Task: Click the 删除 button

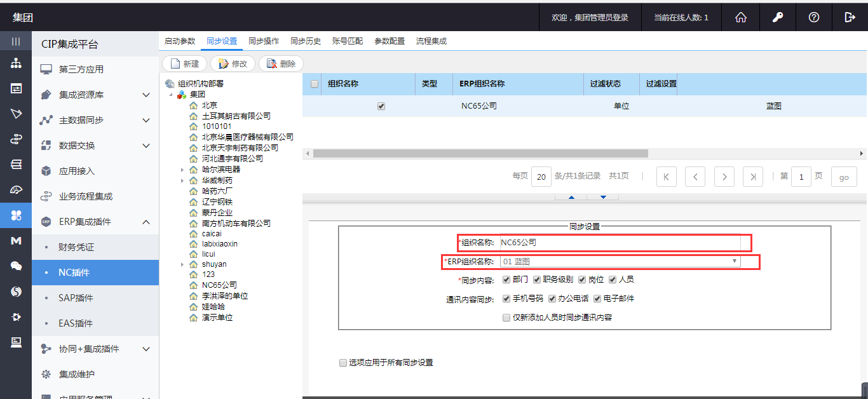Action: point(281,64)
